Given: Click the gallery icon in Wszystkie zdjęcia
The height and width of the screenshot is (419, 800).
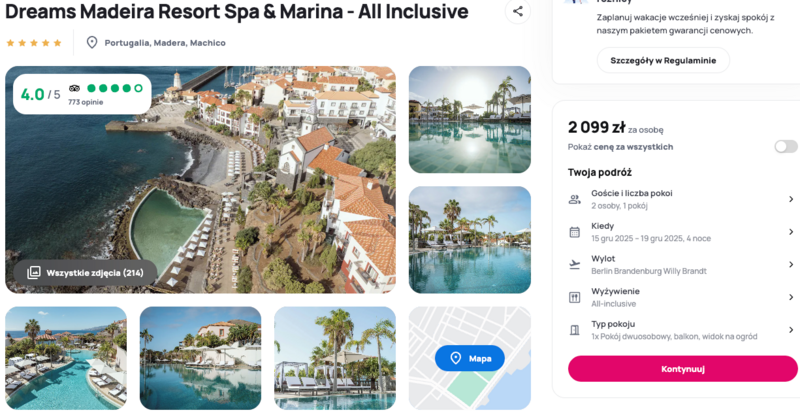Looking at the screenshot, I should tap(34, 272).
